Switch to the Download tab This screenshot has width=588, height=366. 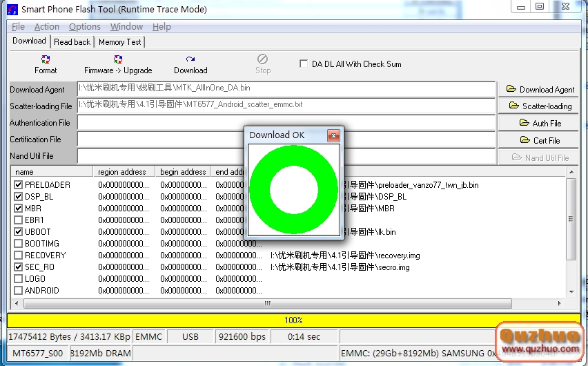[x=29, y=41]
